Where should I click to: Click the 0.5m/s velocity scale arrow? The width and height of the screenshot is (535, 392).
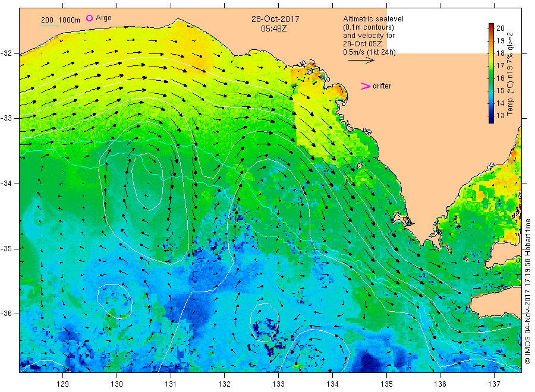pyautogui.click(x=361, y=61)
